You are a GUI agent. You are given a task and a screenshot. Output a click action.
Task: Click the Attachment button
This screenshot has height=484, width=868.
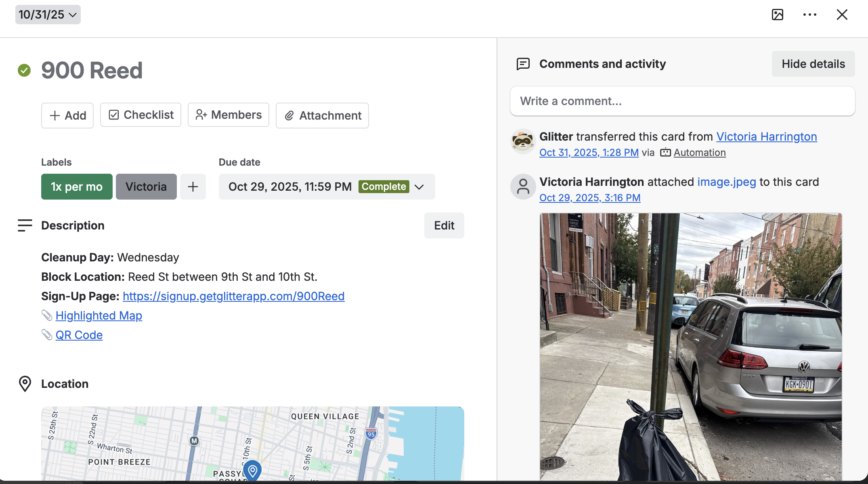(322, 116)
